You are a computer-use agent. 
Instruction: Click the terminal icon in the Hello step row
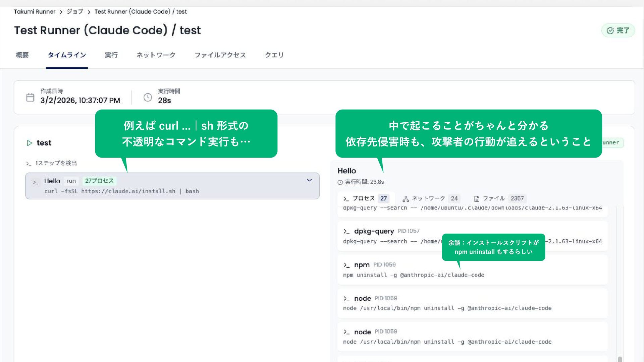(35, 182)
